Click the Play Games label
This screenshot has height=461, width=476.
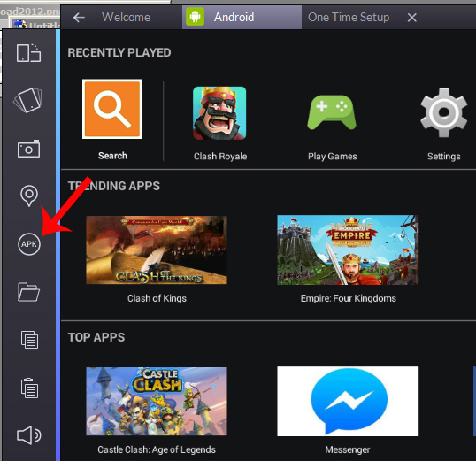(x=333, y=156)
